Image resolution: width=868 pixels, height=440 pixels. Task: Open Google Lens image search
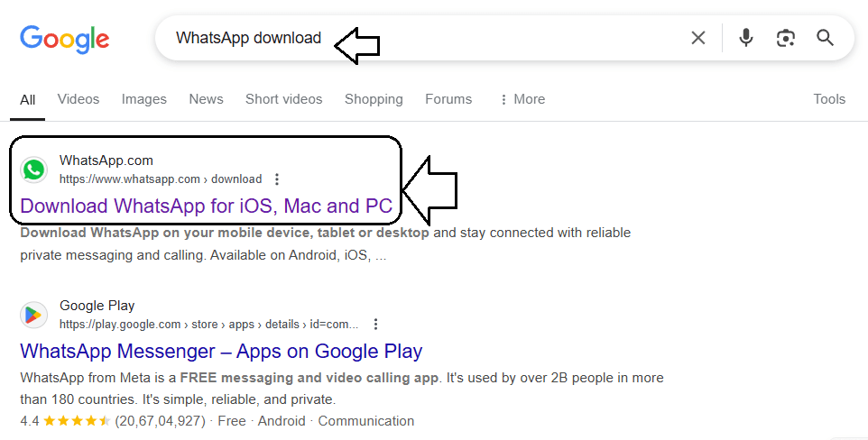click(785, 38)
